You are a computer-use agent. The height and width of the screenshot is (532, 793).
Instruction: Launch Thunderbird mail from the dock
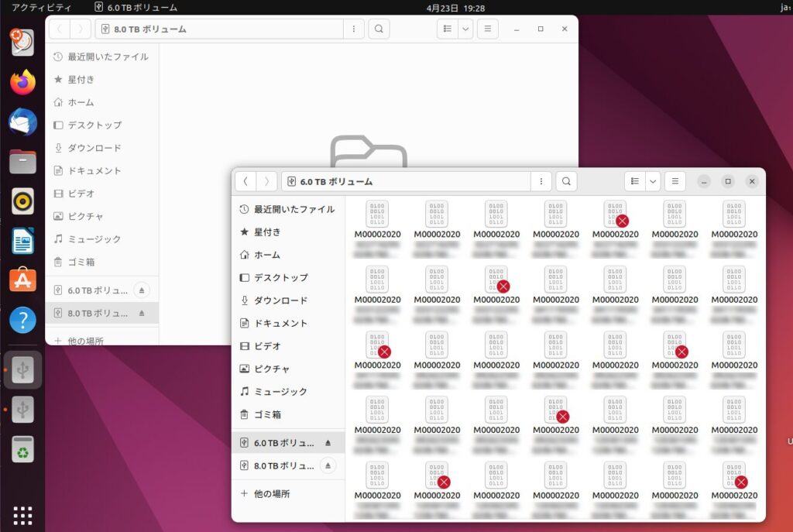(x=22, y=122)
